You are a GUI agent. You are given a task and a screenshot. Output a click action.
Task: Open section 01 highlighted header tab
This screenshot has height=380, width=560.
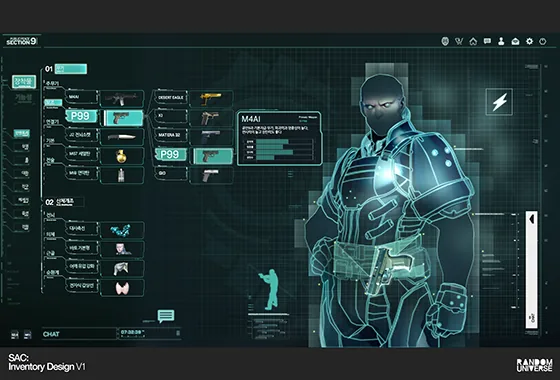pos(71,69)
